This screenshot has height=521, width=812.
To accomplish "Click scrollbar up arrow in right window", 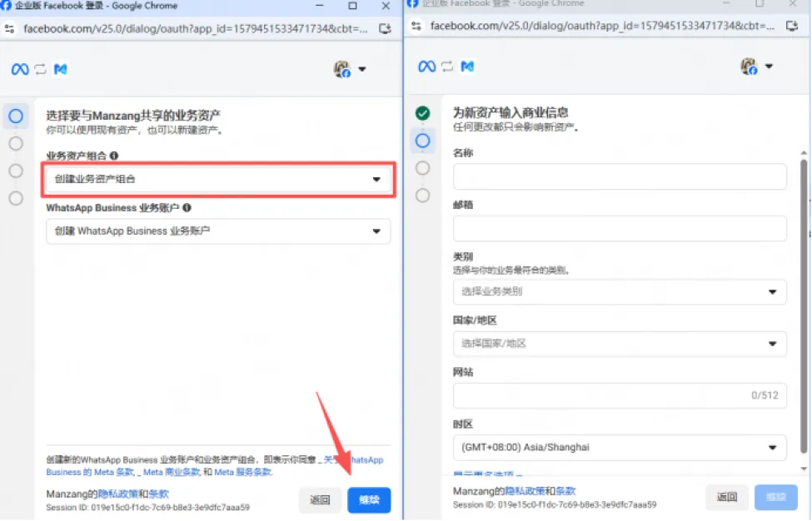I will pos(804,152).
